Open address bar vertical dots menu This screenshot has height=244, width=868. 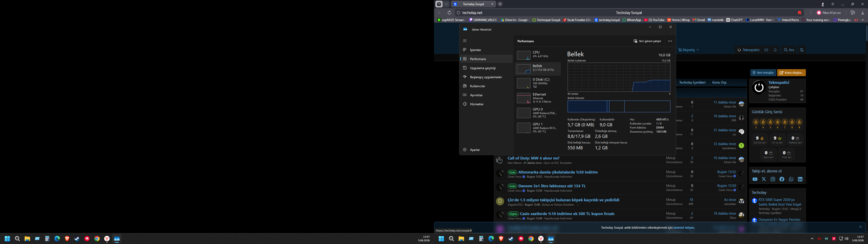[811, 13]
